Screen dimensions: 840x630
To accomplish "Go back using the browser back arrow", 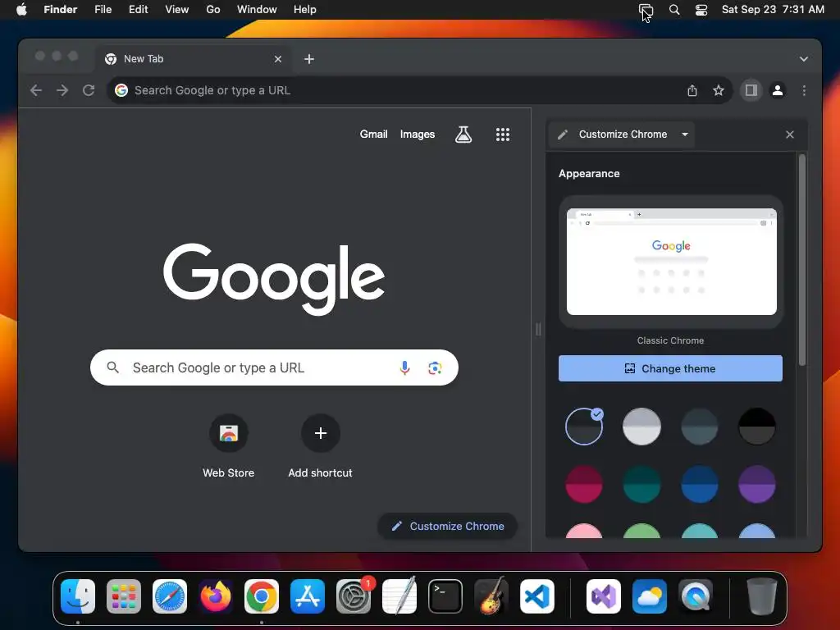I will [x=36, y=90].
